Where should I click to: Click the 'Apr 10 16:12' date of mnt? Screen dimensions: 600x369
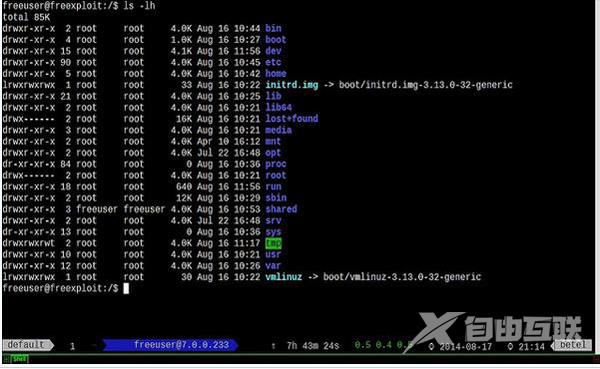point(228,142)
